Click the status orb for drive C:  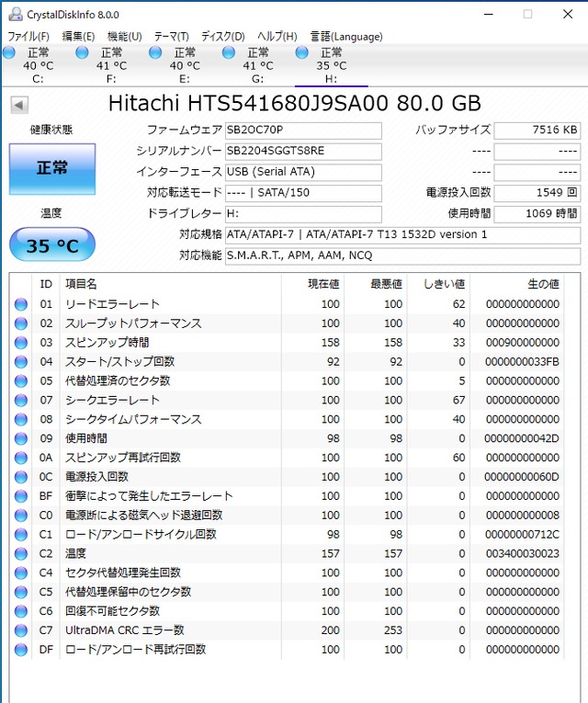(9, 53)
